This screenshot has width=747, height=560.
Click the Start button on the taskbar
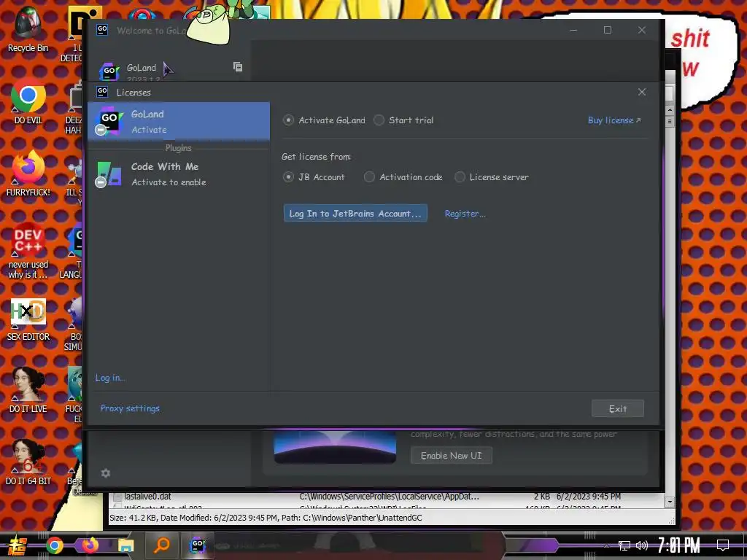18,545
